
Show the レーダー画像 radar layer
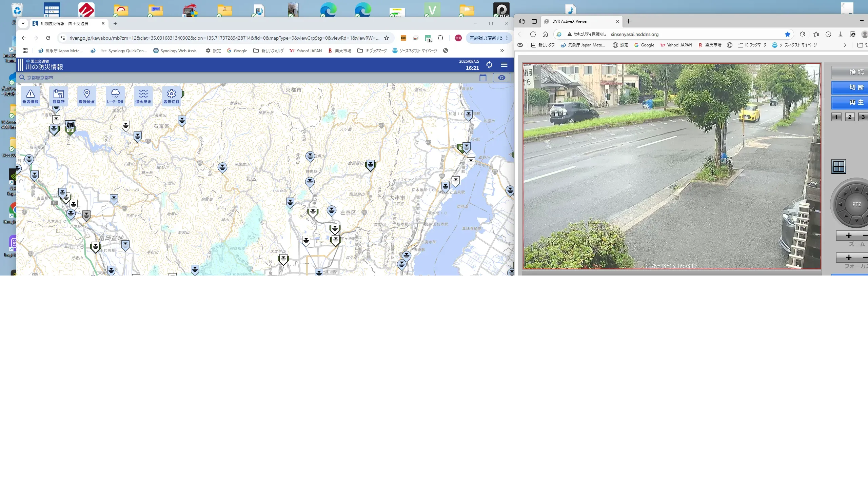coord(115,96)
